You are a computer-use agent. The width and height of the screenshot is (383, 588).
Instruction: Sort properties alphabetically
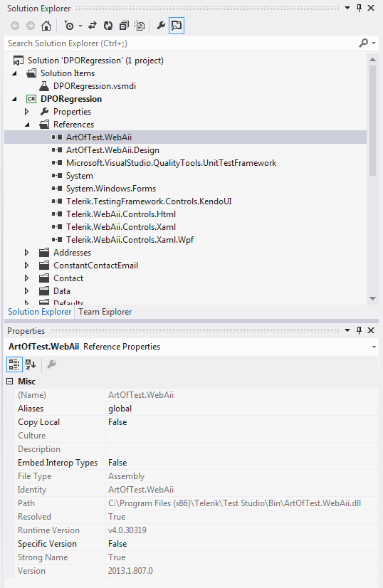pos(31,364)
